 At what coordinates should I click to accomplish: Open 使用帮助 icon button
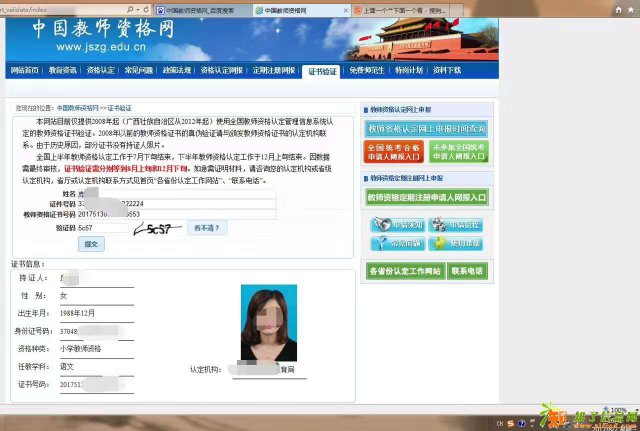pyautogui.click(x=457, y=244)
